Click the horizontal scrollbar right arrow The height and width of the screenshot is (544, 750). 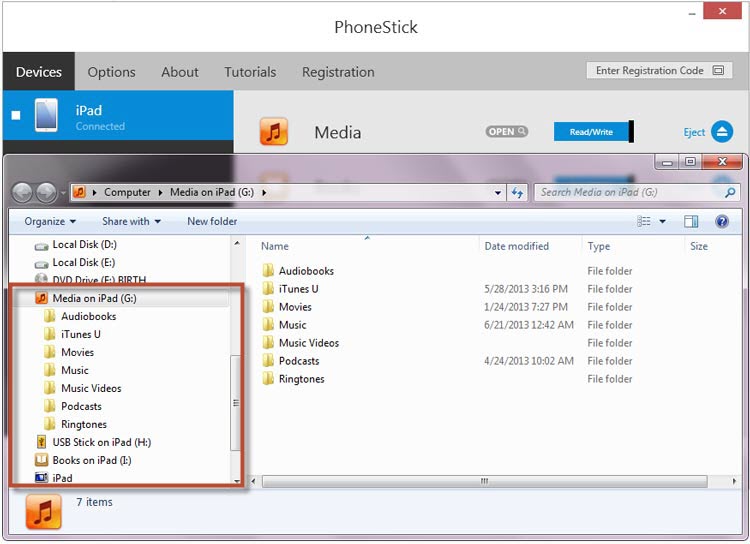click(x=734, y=481)
